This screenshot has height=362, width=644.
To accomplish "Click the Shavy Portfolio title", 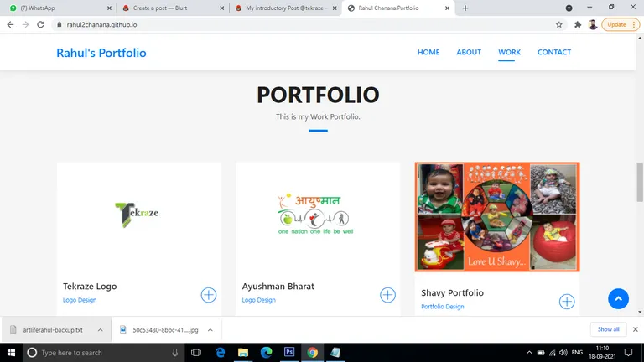I will [452, 293].
